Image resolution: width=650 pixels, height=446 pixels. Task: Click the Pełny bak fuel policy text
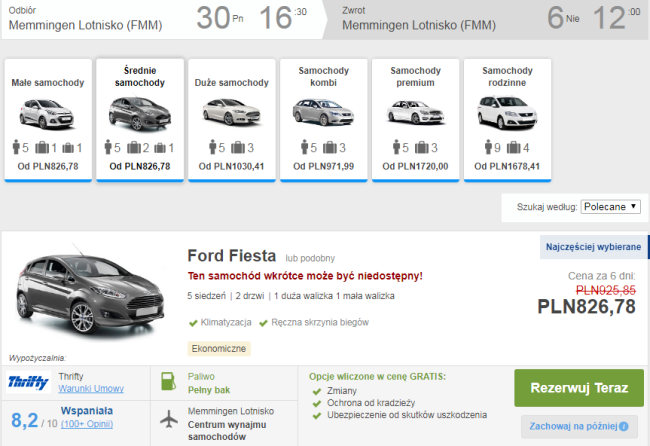tap(209, 390)
